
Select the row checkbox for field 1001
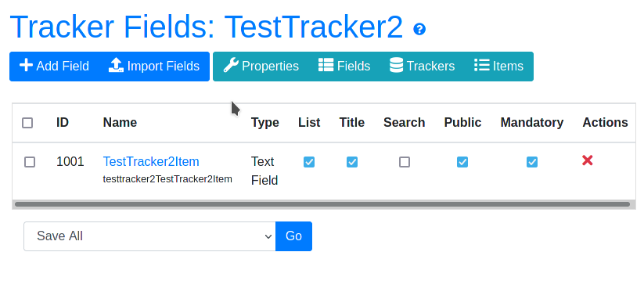pyautogui.click(x=30, y=162)
